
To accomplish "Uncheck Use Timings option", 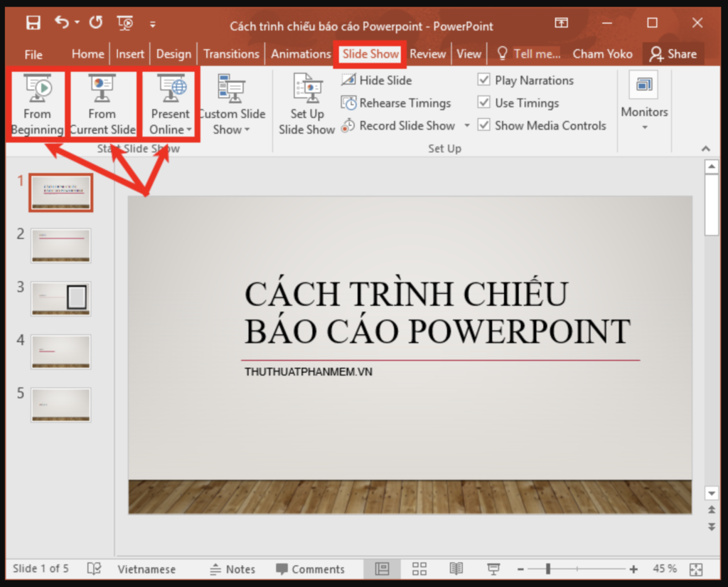I will tap(484, 103).
